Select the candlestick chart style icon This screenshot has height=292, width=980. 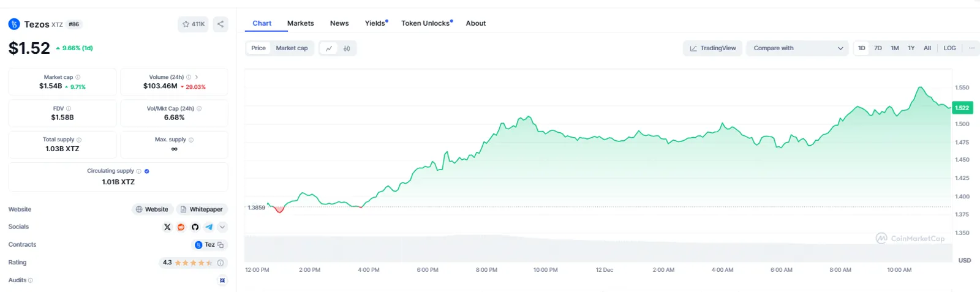(x=347, y=48)
